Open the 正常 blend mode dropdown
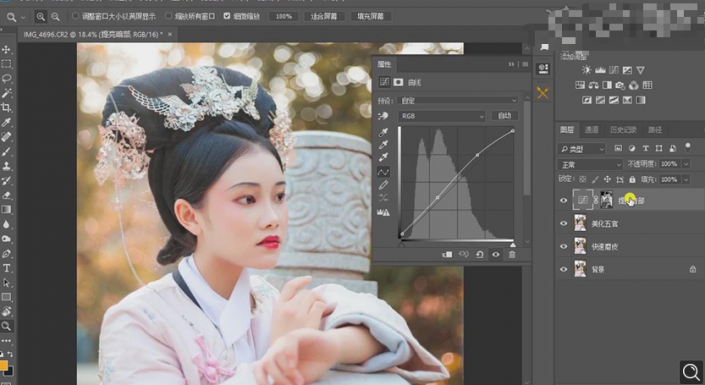 590,164
